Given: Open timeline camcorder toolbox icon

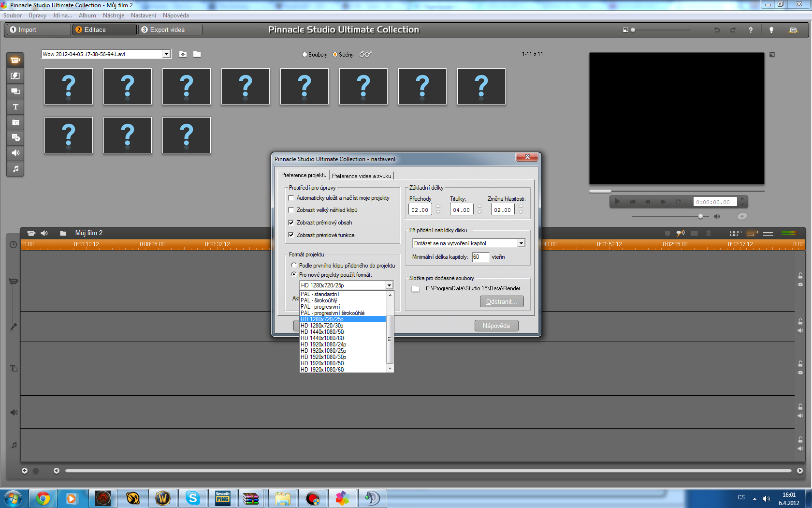Looking at the screenshot, I should tap(31, 233).
